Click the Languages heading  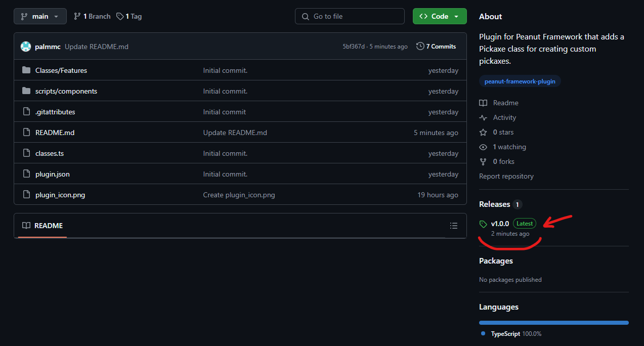pyautogui.click(x=499, y=307)
